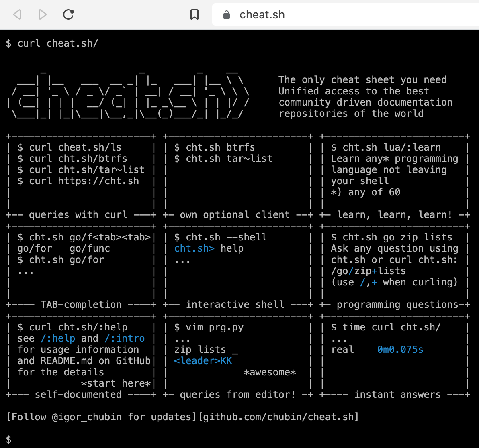This screenshot has width=479, height=448.
Task: Click '$ cht.sh go/for' line
Action: (61, 260)
